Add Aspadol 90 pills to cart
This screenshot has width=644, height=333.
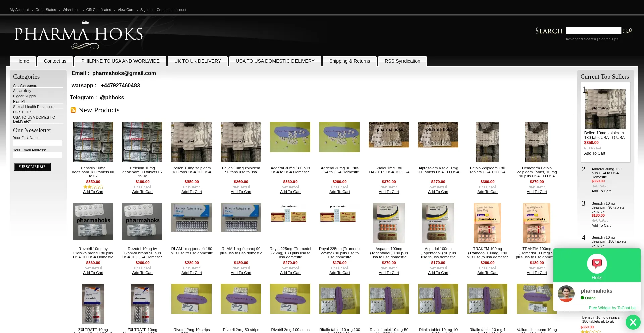438,273
